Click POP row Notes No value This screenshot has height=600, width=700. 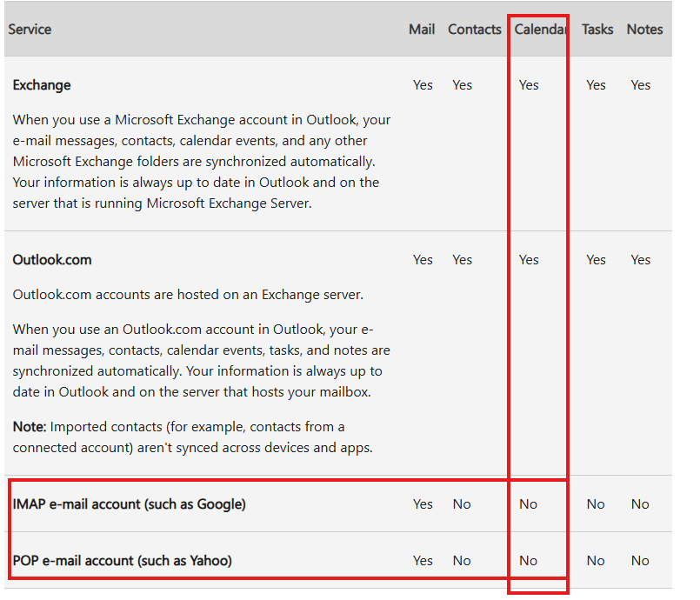click(x=640, y=560)
